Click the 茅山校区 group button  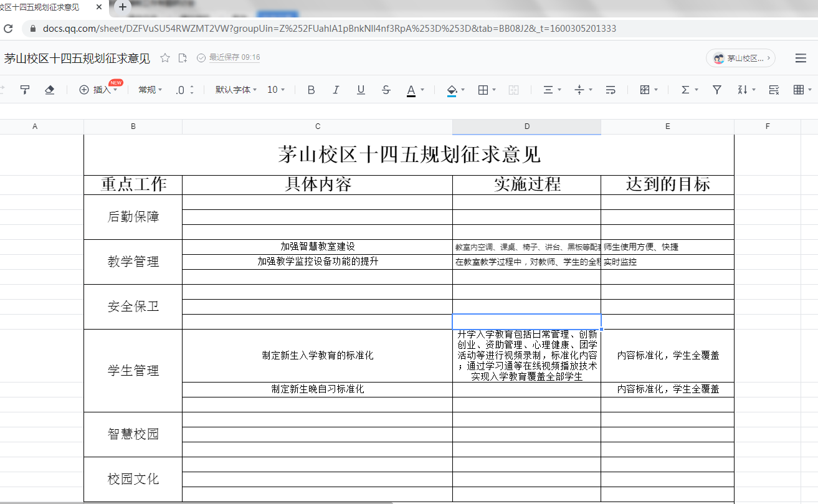[x=740, y=58]
